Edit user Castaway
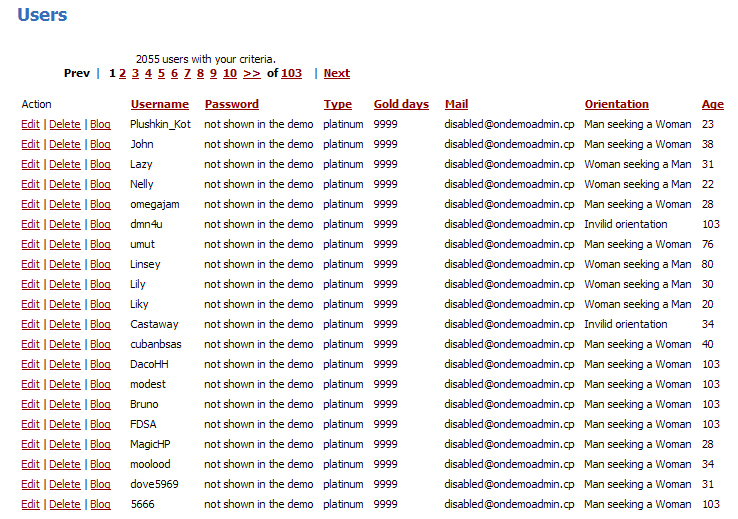 click(x=30, y=324)
